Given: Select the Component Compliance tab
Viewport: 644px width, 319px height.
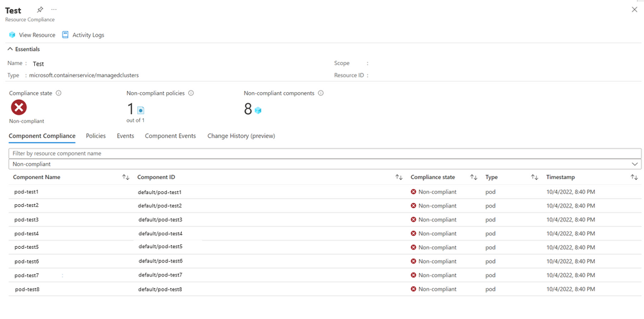Looking at the screenshot, I should pos(42,136).
